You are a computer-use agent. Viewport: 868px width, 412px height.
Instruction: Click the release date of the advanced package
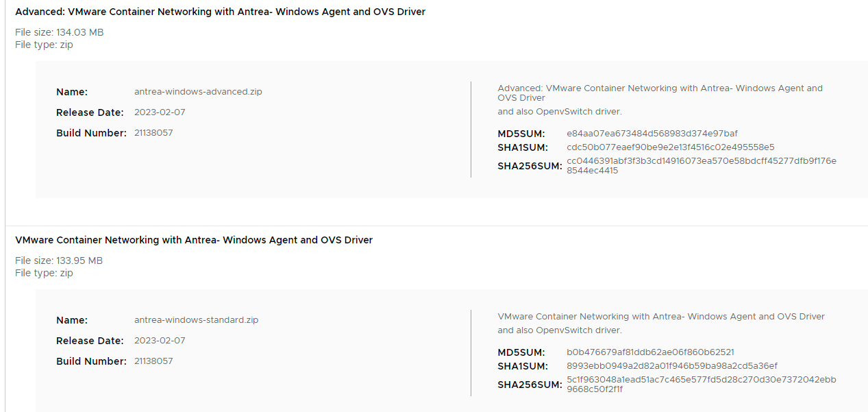(x=160, y=112)
